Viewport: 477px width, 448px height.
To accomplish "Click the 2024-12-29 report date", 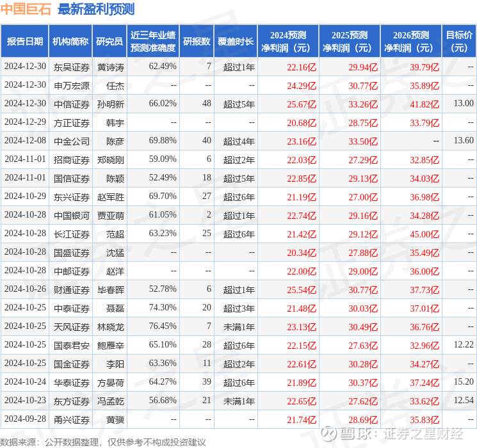I will coord(25,122).
